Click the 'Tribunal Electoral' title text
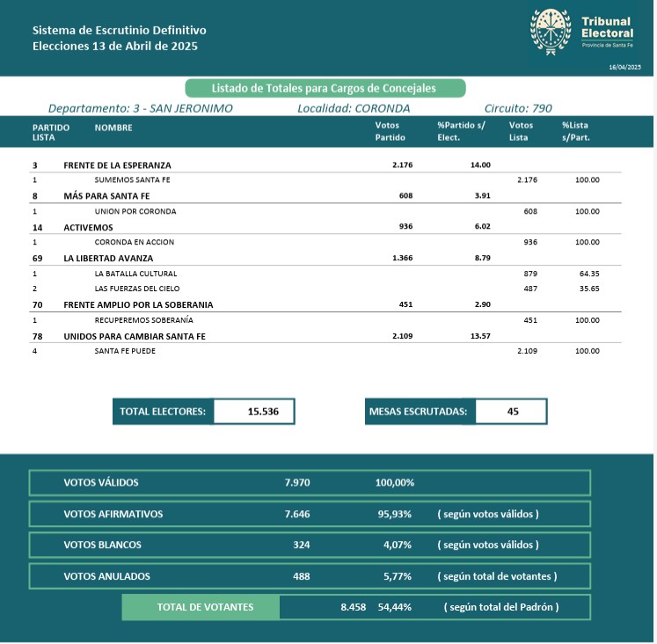Image resolution: width=657 pixels, height=644 pixels. click(x=607, y=27)
